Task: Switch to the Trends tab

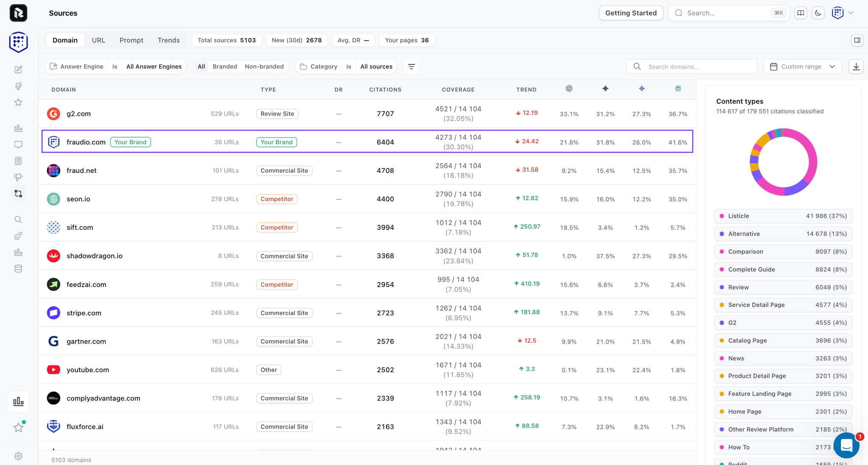Action: (x=169, y=40)
